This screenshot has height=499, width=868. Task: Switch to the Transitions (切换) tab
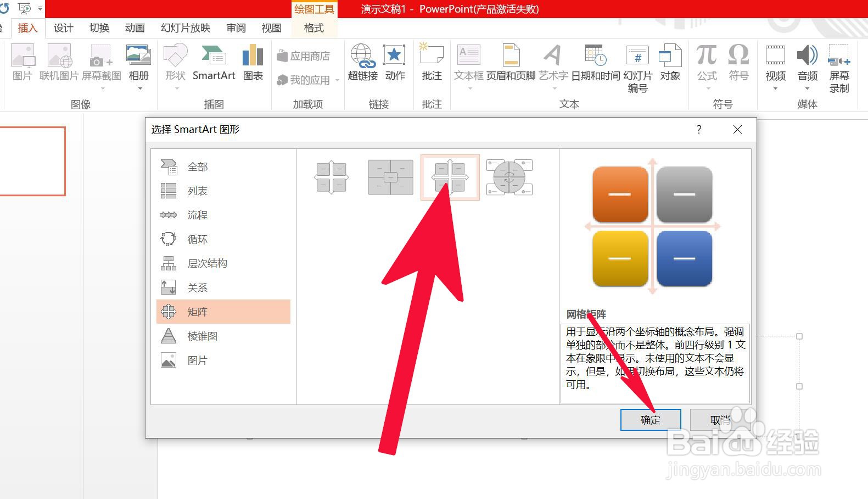99,28
